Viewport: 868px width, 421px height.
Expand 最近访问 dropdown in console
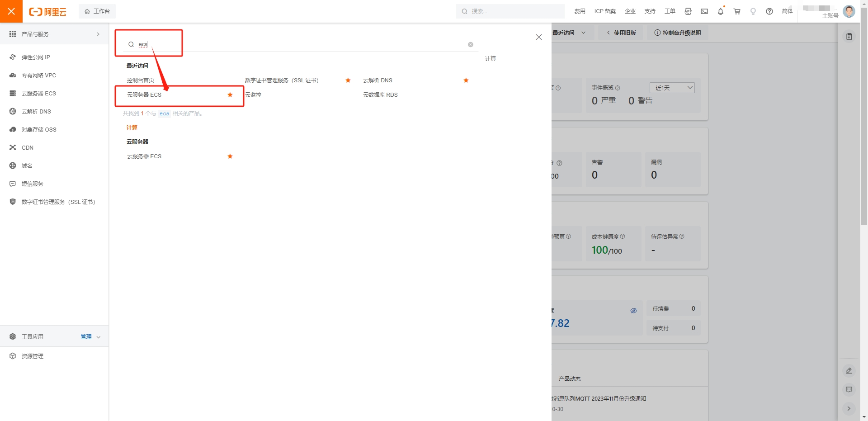coord(569,33)
